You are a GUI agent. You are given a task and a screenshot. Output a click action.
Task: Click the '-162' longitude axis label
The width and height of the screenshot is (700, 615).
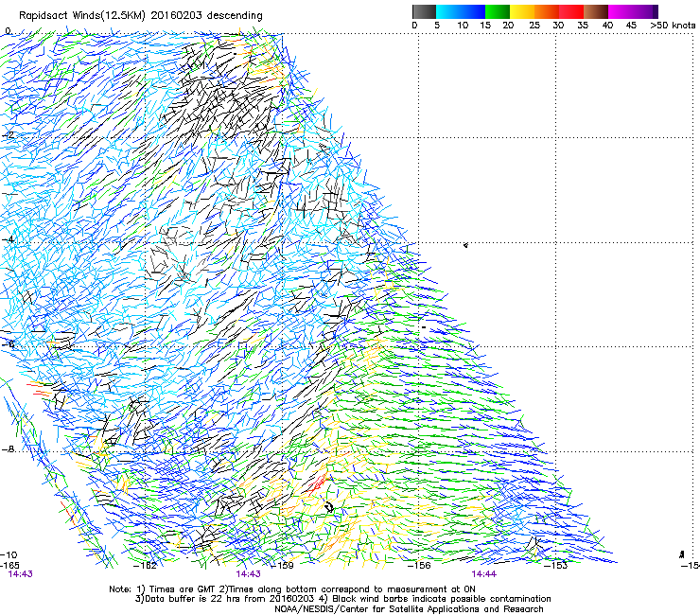point(146,566)
